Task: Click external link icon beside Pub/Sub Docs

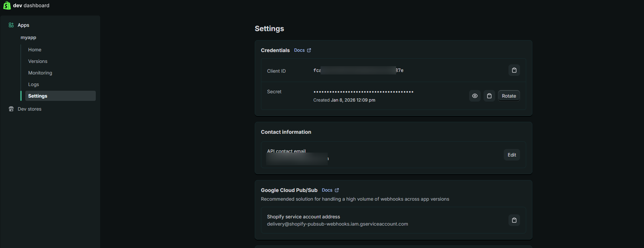Action: point(337,190)
